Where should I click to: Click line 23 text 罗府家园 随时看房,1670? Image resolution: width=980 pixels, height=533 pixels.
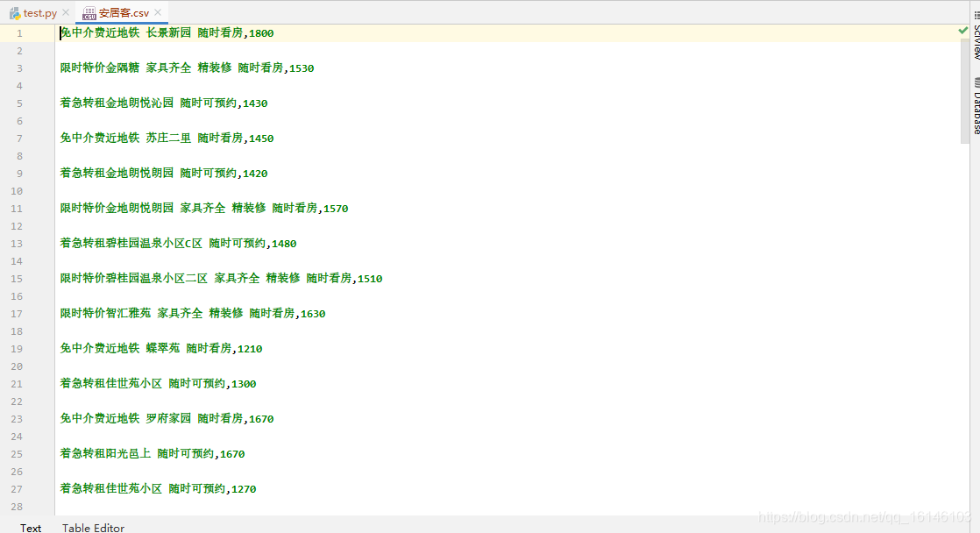210,418
